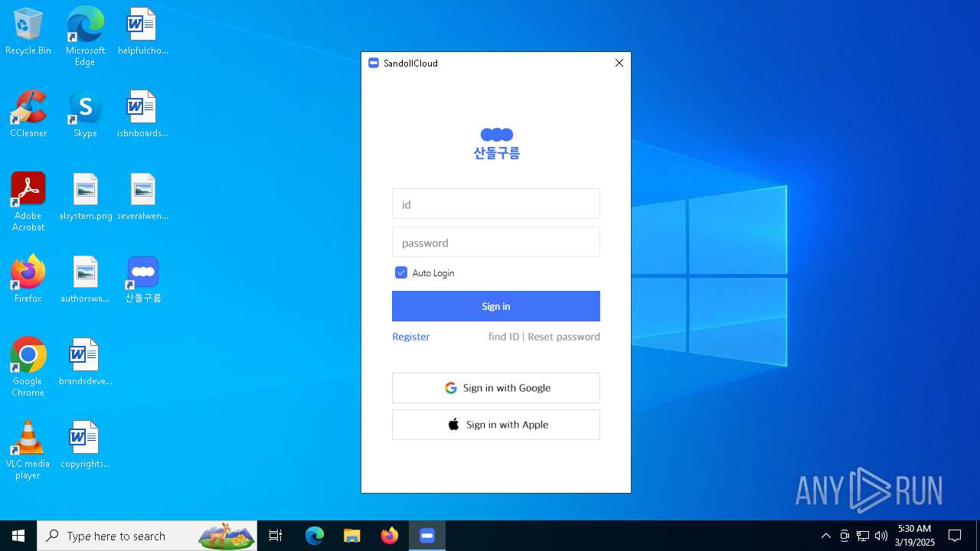Uncheck the Auto Login checkbox

pos(401,272)
